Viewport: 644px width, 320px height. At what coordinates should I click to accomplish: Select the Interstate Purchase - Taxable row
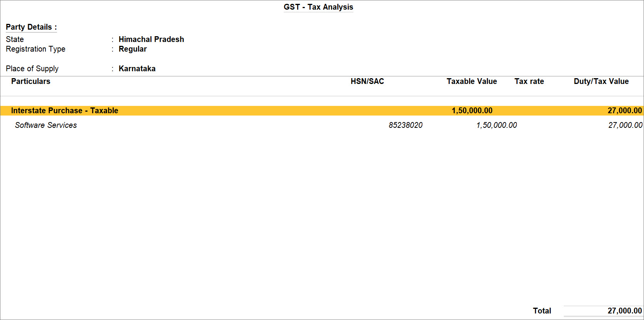(x=322, y=111)
